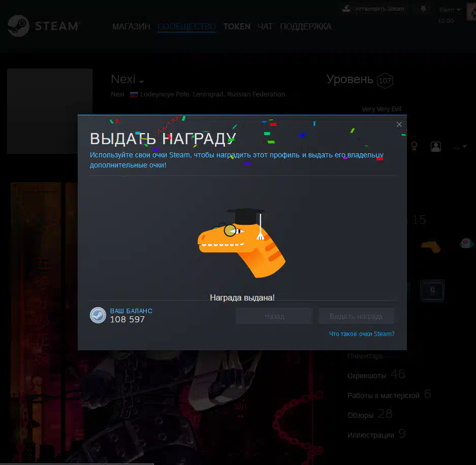Open the СООБЩЕСТВО community menu
The width and height of the screenshot is (476, 465).
click(187, 27)
